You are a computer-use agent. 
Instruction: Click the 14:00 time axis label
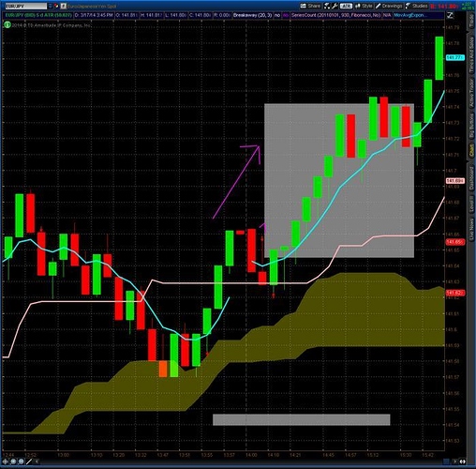[251, 455]
